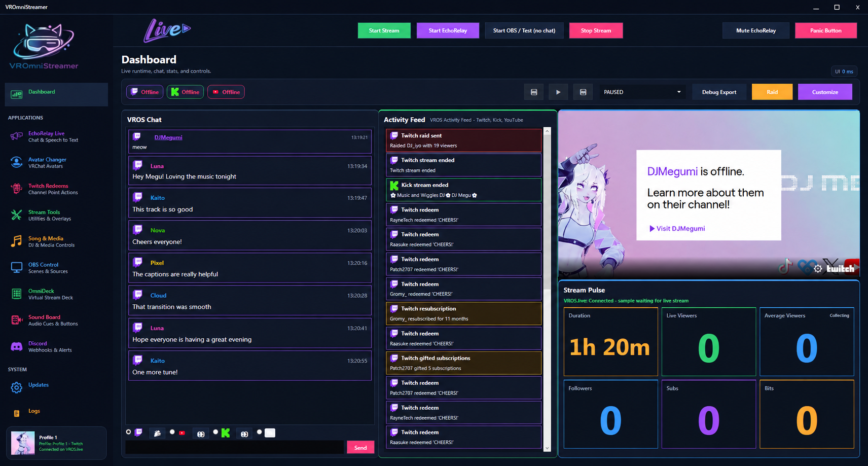Click the white square button under chat
Screen dimensions: 868x466
point(270,433)
